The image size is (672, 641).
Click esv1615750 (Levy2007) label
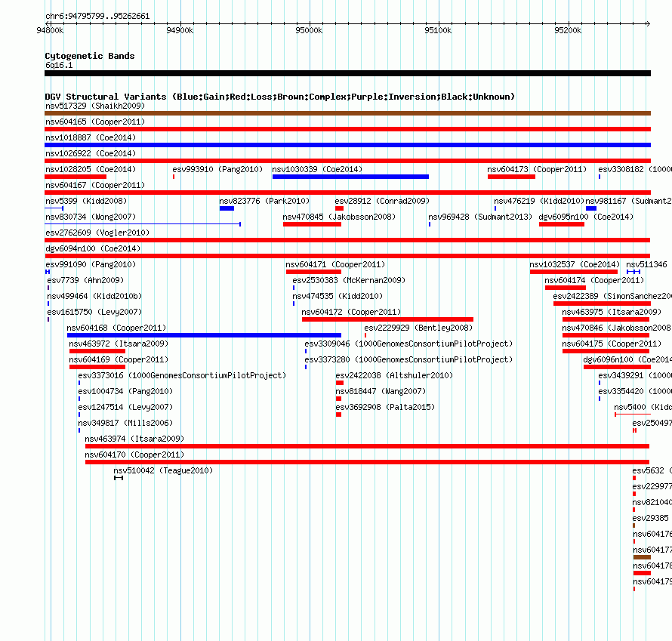pos(94,312)
